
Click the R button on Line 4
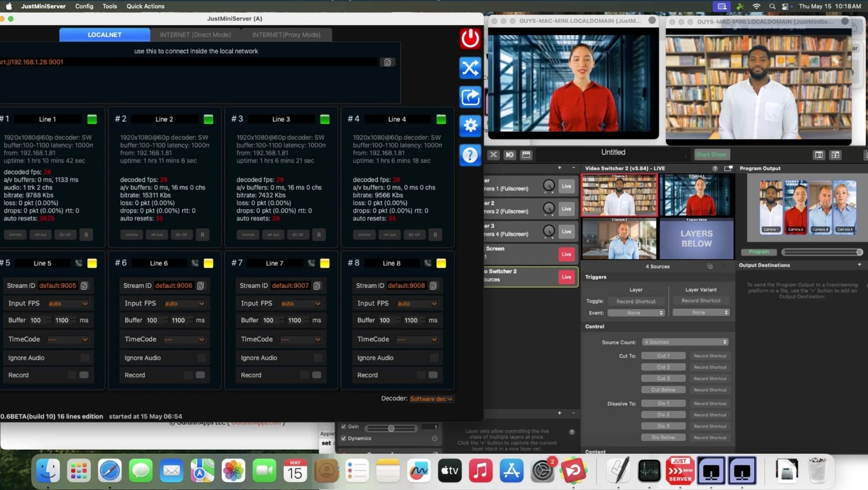click(435, 235)
